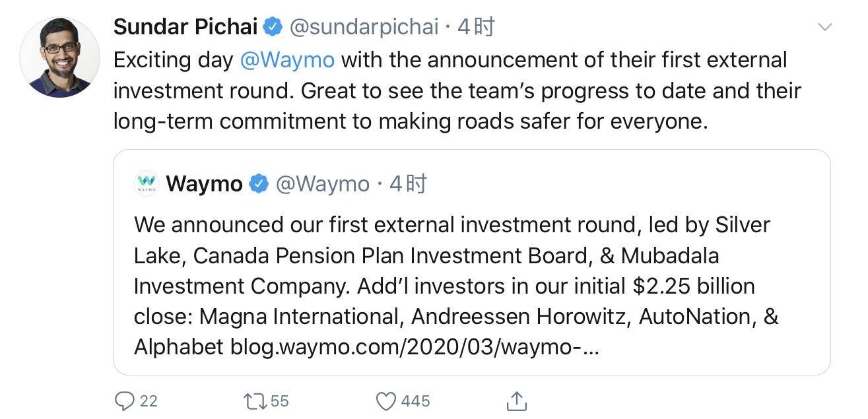Click the Sundar Pichai display name
The width and height of the screenshot is (868, 419).
185,27
